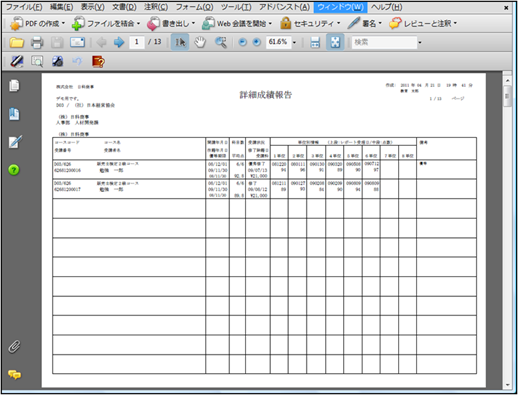Go to next page with blue arrow
Image resolution: width=518 pixels, height=395 pixels.
(119, 42)
